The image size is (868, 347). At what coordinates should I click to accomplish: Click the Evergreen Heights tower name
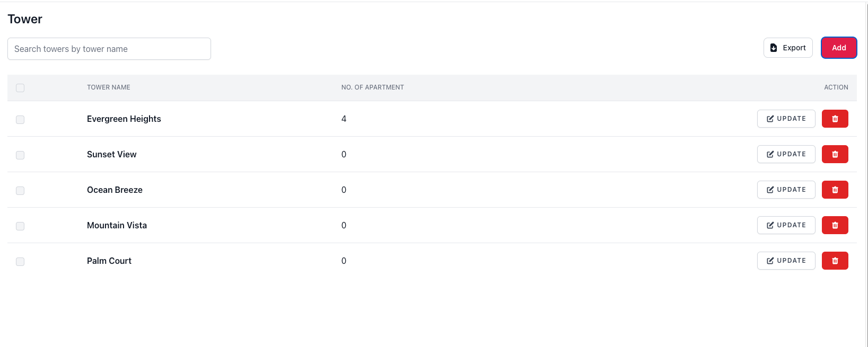pyautogui.click(x=124, y=119)
